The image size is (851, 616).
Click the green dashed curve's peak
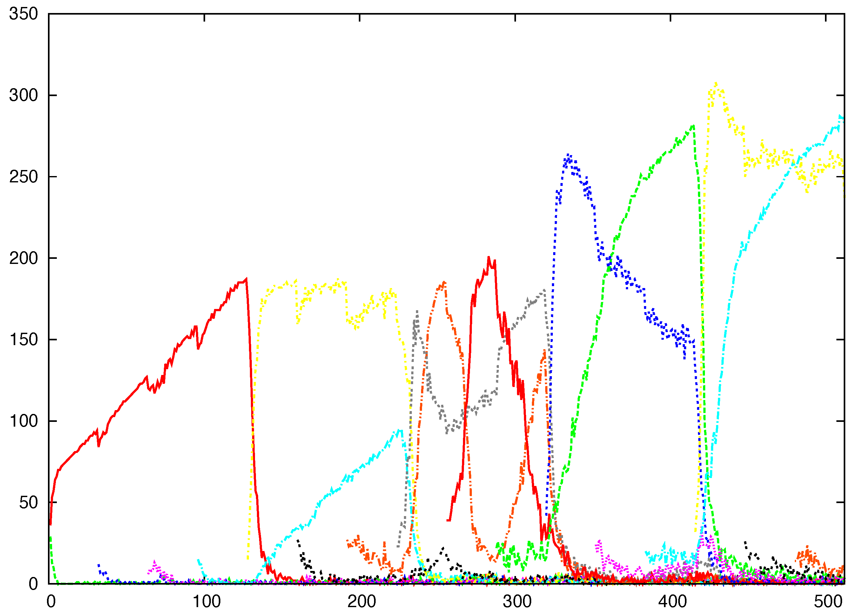[x=694, y=126]
